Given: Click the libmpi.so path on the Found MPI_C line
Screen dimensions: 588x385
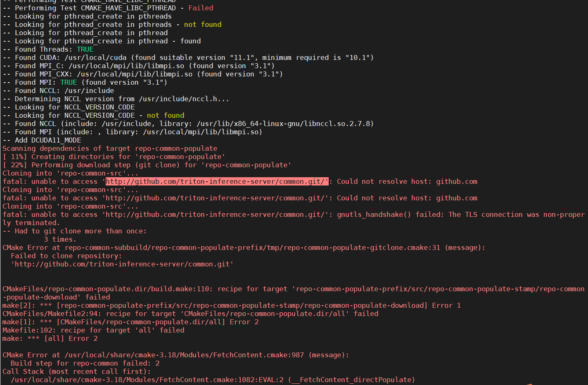Looking at the screenshot, I should click(x=126, y=66).
